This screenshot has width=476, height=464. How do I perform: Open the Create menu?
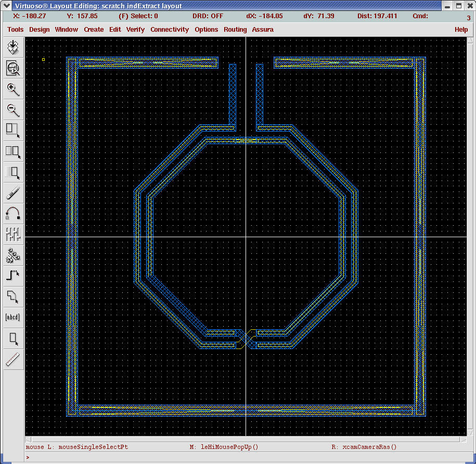point(94,30)
